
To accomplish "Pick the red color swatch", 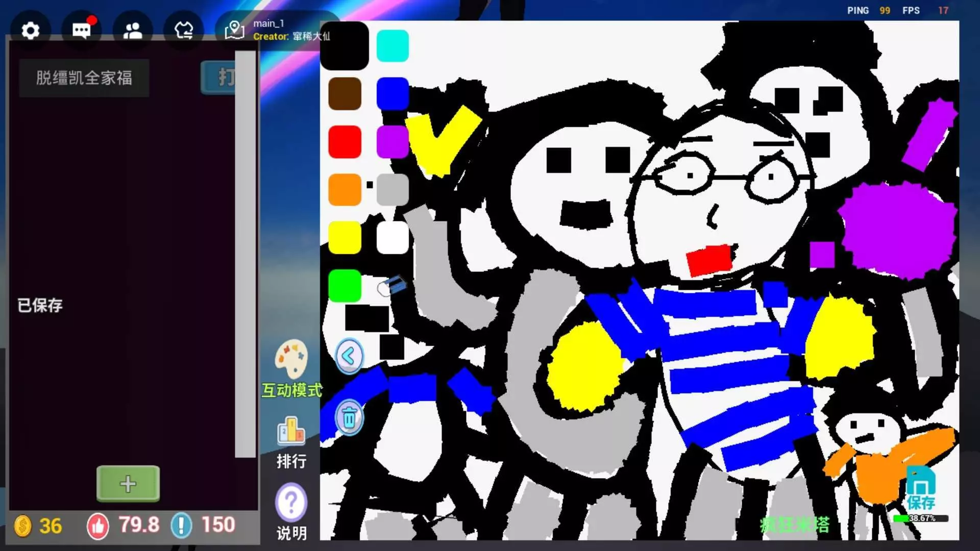I will pos(345,142).
